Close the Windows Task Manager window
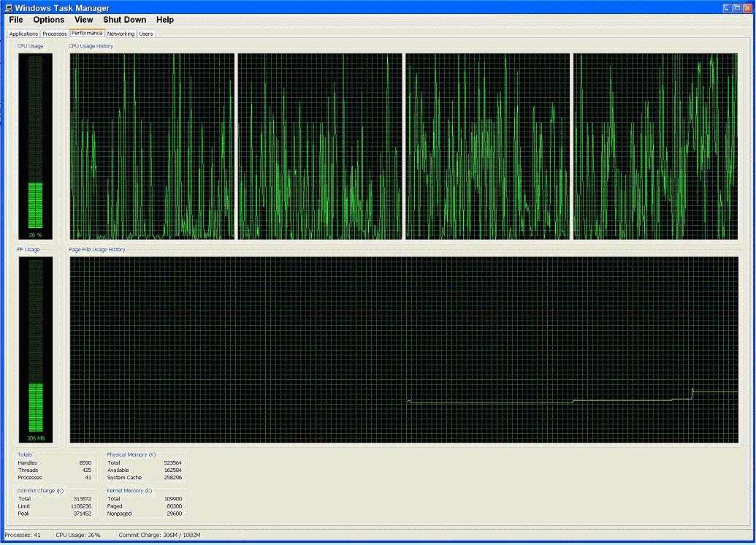The width and height of the screenshot is (756, 545). [747, 8]
